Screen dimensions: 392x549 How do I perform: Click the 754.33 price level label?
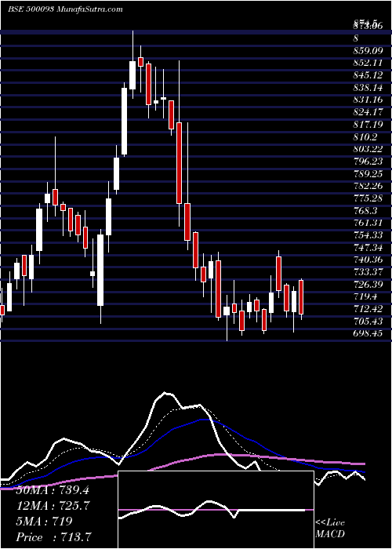point(368,235)
